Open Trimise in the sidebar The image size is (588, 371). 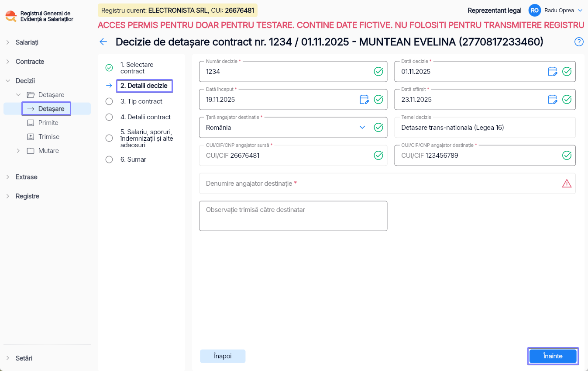pyautogui.click(x=49, y=137)
